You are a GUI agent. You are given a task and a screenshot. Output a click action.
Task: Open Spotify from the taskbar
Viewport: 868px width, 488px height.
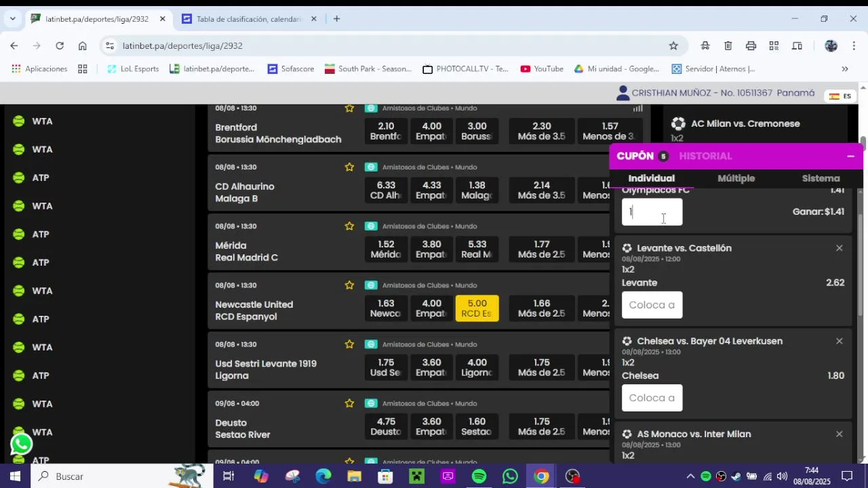[x=479, y=476]
